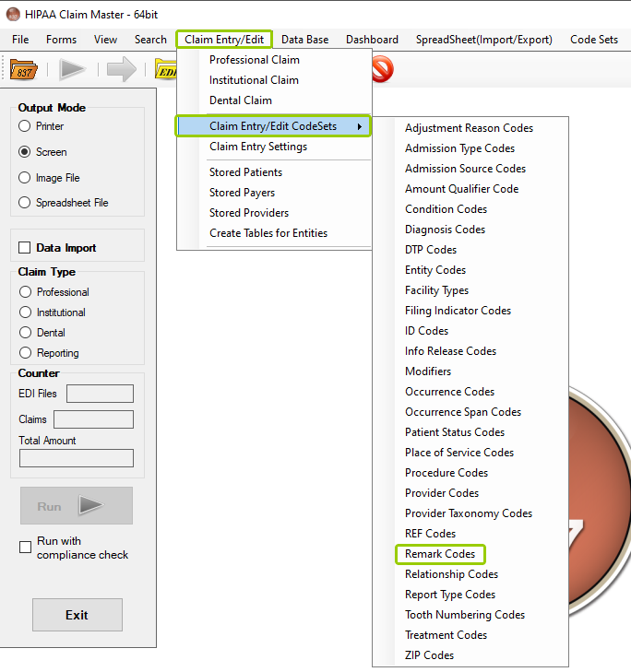Open the Data Base menu
This screenshot has width=631, height=672.
[305, 40]
